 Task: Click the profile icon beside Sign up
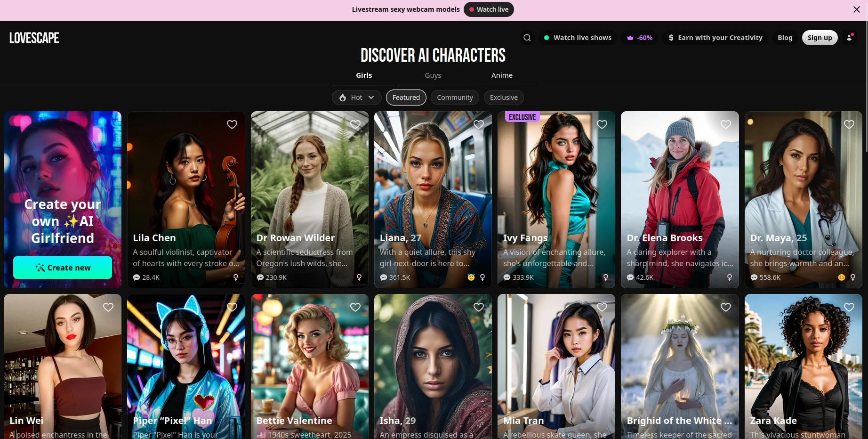pos(850,37)
